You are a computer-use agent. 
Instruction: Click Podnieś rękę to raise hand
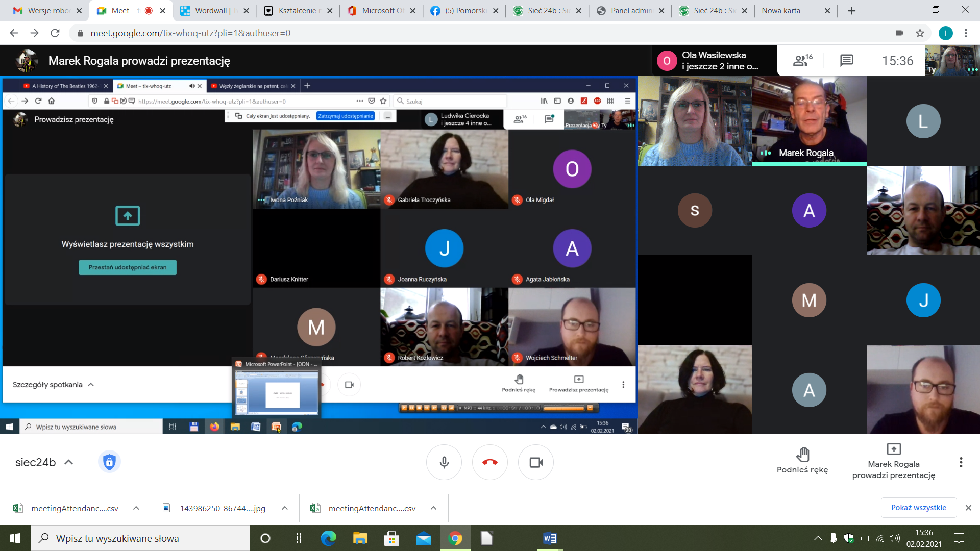pos(802,460)
